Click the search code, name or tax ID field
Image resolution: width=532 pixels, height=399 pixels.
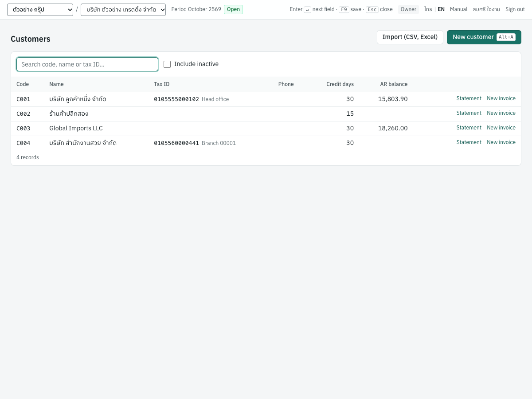coord(87,64)
